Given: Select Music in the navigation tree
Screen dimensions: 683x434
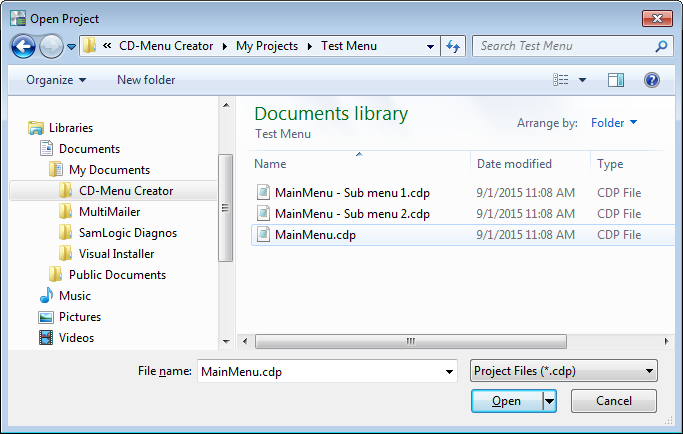Looking at the screenshot, I should (x=75, y=295).
